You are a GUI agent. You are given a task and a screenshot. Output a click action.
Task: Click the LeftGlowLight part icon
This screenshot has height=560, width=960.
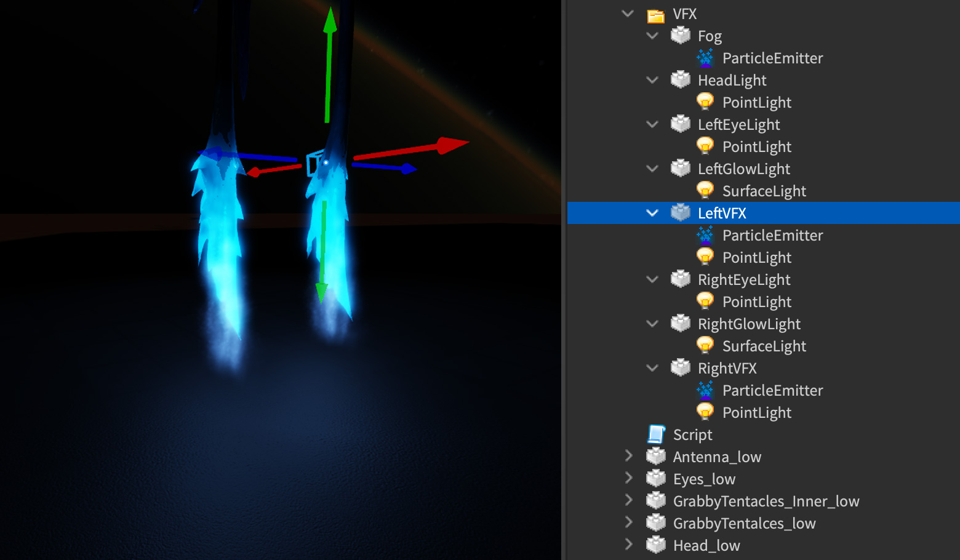[681, 168]
